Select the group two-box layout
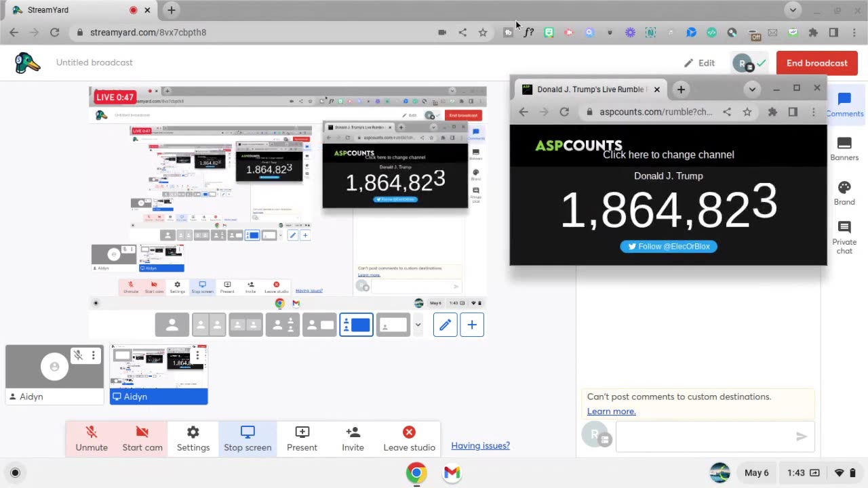 click(x=245, y=325)
